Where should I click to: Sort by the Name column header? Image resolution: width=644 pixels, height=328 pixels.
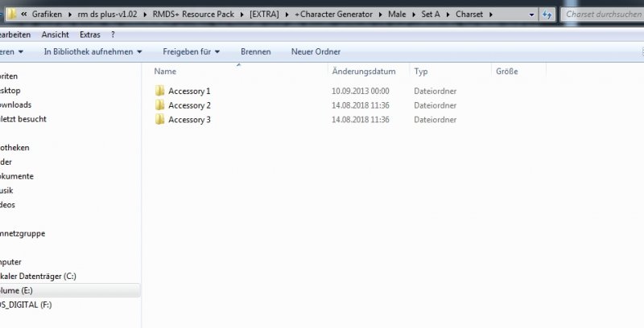coord(165,72)
